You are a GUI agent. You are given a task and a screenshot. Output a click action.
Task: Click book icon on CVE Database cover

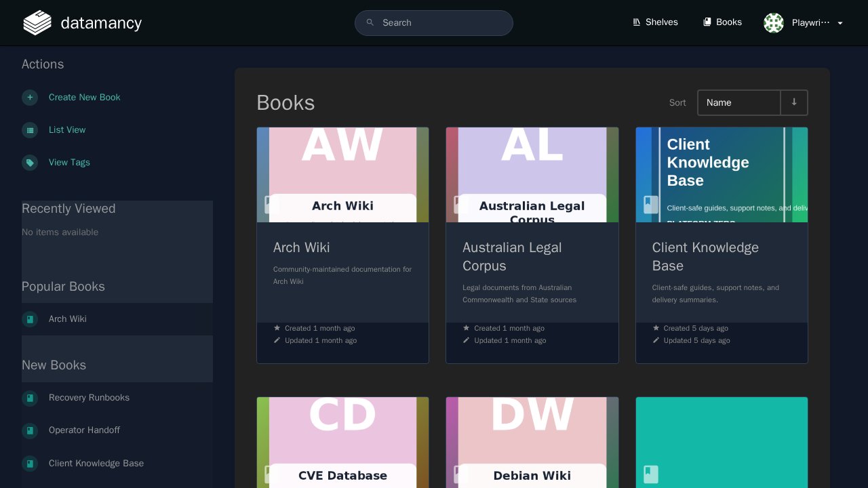pyautogui.click(x=271, y=474)
